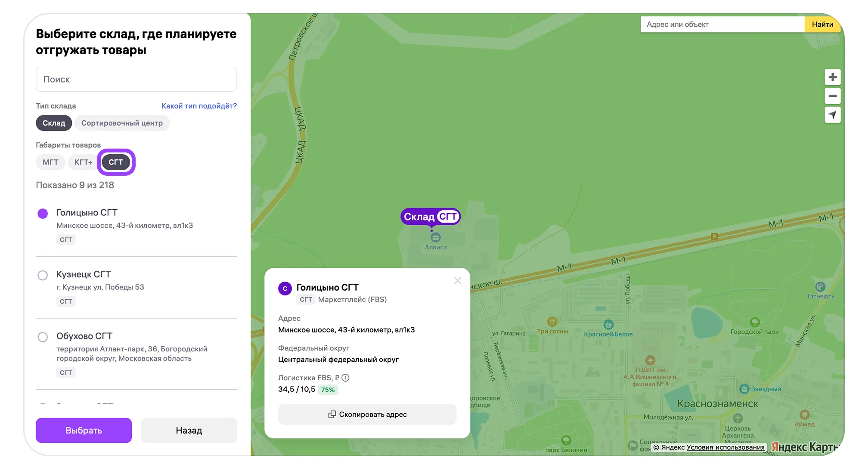This screenshot has width=868, height=469.
Task: Click the Красное&Белое shop icon on map
Action: [608, 324]
